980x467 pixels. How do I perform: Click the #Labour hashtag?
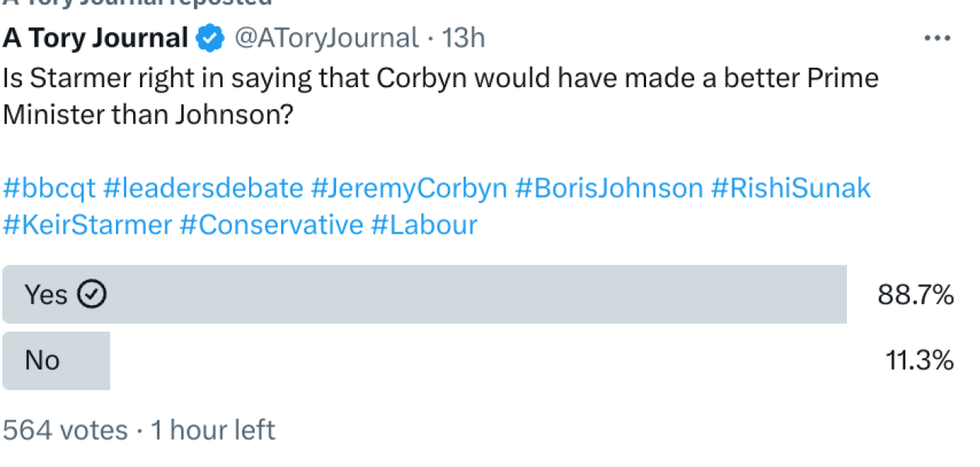coord(423,225)
